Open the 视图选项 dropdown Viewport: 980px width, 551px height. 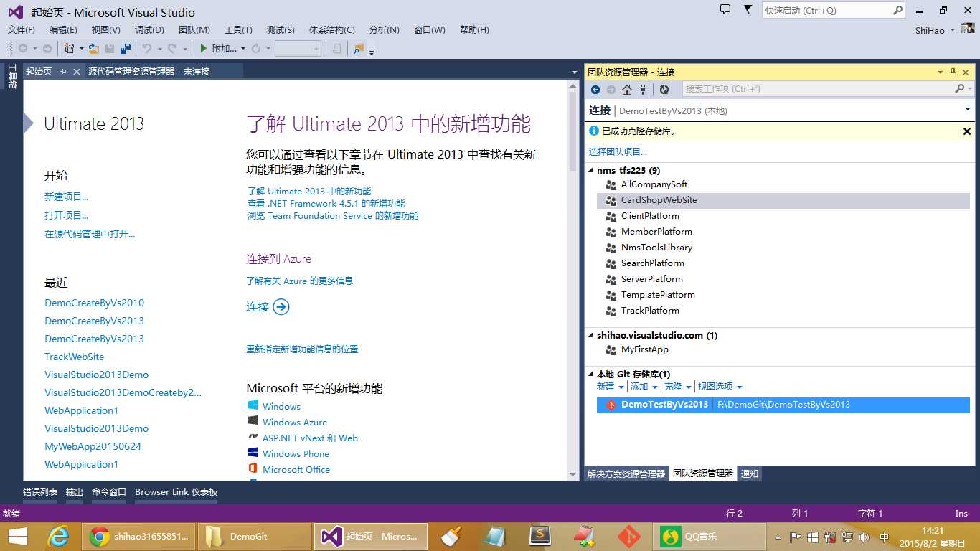click(x=720, y=387)
